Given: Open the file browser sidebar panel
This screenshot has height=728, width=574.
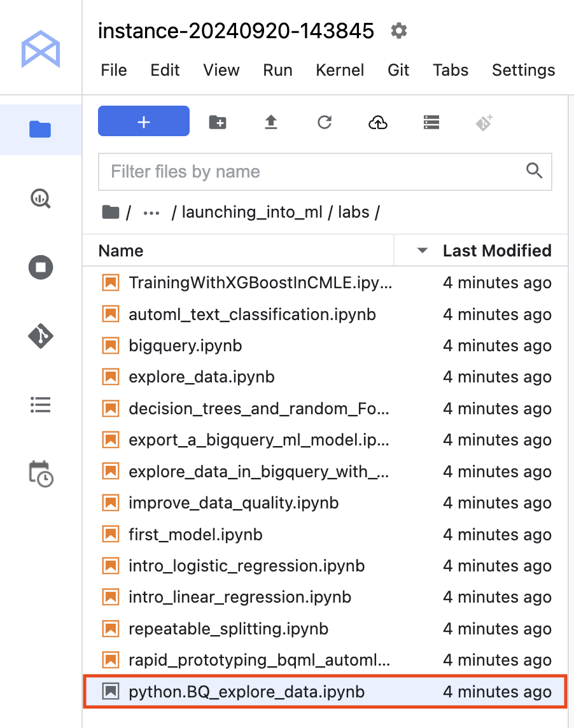Looking at the screenshot, I should click(x=40, y=129).
